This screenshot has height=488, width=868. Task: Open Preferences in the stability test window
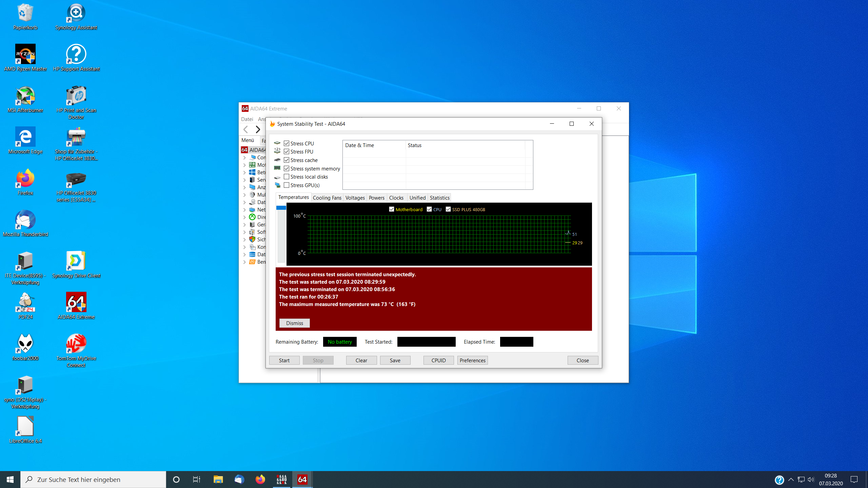[x=472, y=360]
